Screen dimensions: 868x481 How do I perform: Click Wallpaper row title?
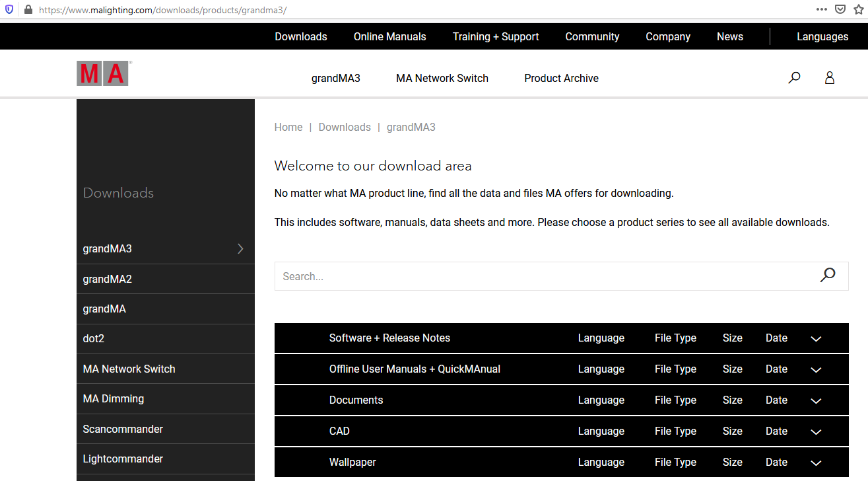(x=352, y=462)
